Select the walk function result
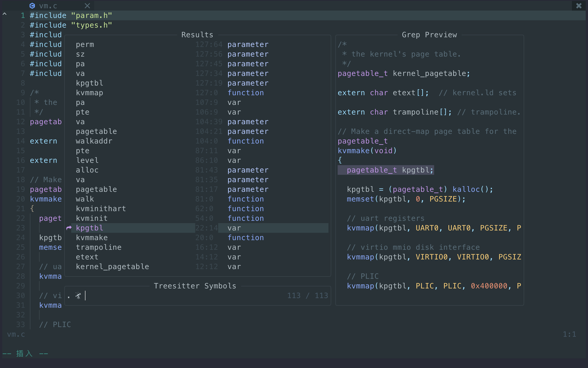 [x=198, y=199]
